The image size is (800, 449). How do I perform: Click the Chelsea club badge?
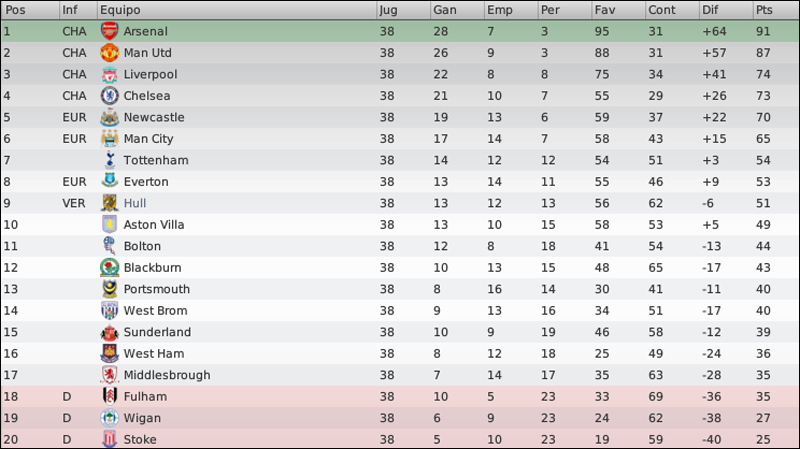(x=109, y=96)
